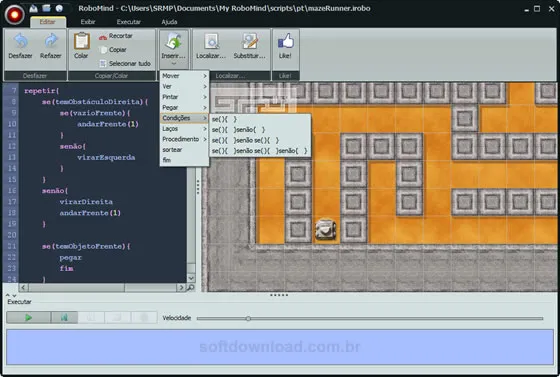The height and width of the screenshot is (377, 560).
Task: Click the disabled stop button in Executar bar
Action: [x=118, y=317]
